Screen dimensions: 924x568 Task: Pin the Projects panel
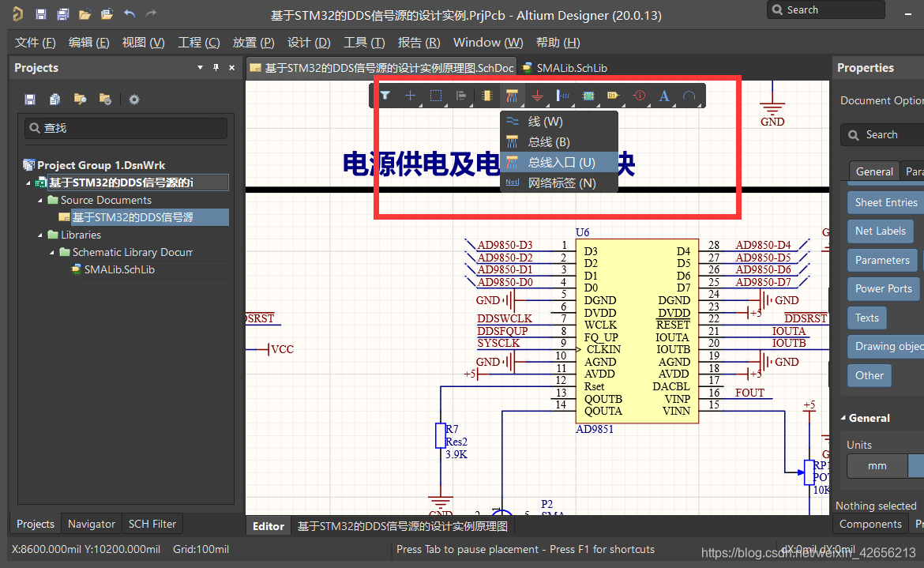[x=216, y=68]
